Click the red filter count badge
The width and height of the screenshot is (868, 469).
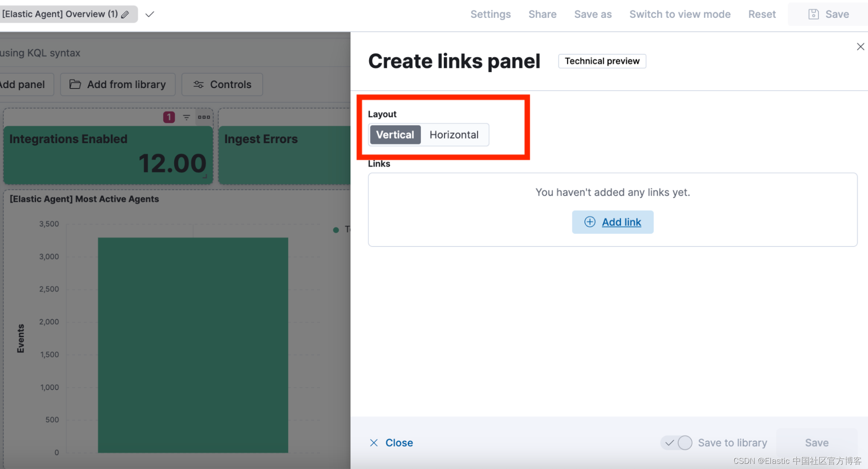click(169, 117)
